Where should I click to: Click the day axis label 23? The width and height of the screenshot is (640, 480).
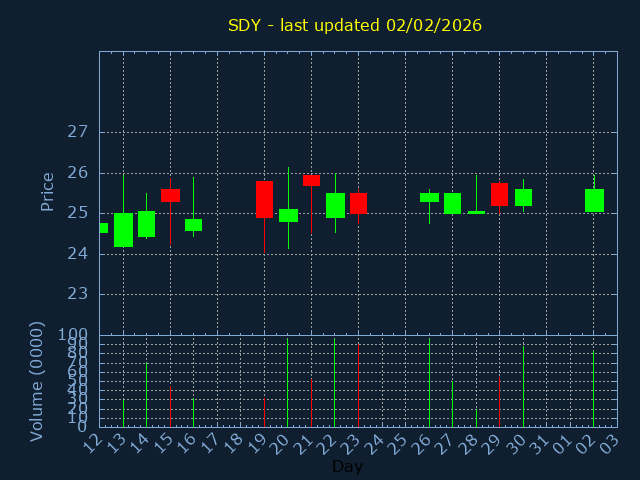click(x=352, y=444)
